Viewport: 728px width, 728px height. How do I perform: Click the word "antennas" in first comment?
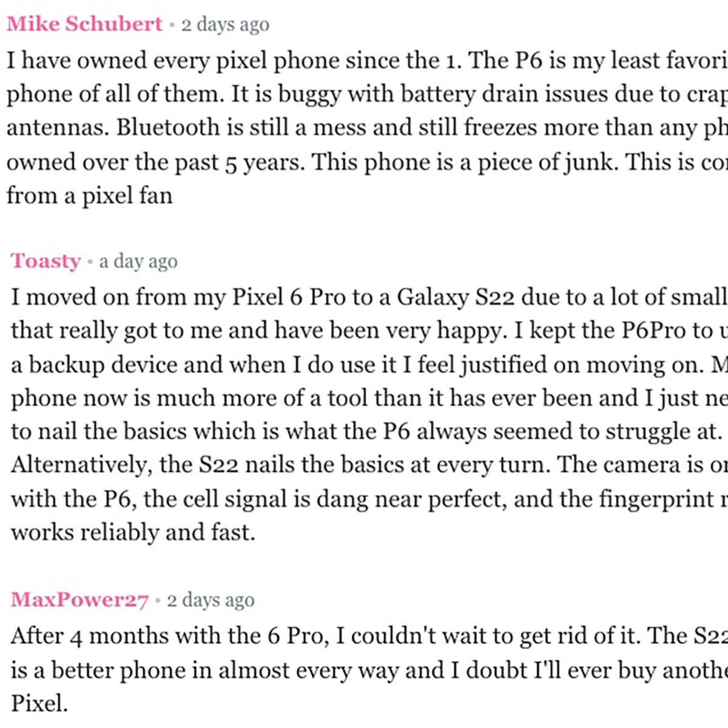point(58,127)
